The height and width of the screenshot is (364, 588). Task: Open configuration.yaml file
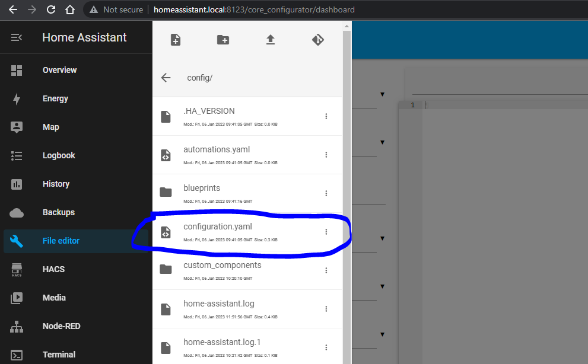(247, 232)
